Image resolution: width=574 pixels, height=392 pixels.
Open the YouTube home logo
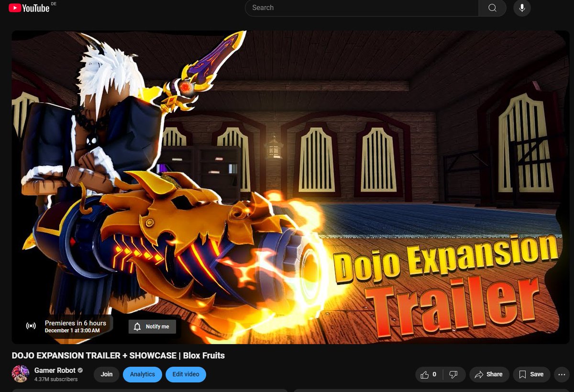pos(29,8)
